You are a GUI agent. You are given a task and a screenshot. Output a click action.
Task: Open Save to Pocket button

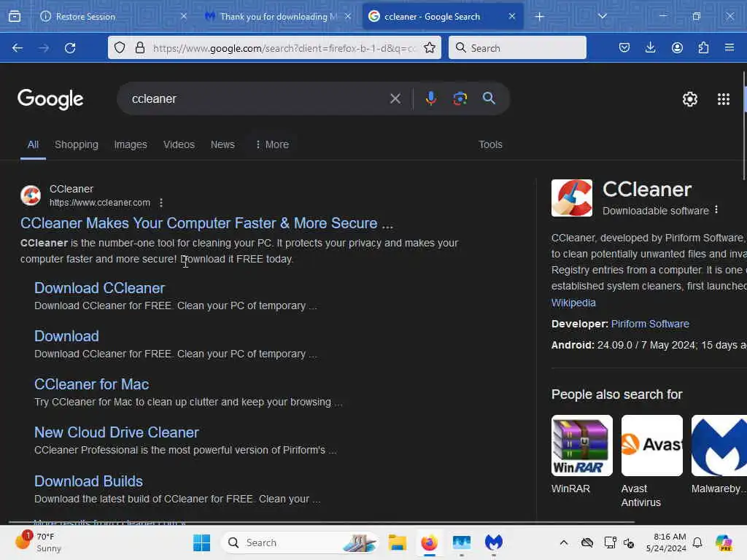pos(624,48)
